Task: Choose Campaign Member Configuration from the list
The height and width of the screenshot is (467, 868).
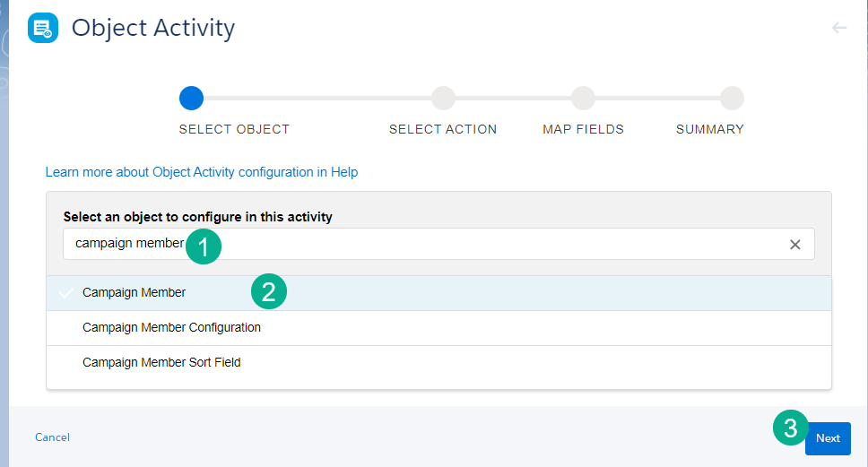Action: 171,328
